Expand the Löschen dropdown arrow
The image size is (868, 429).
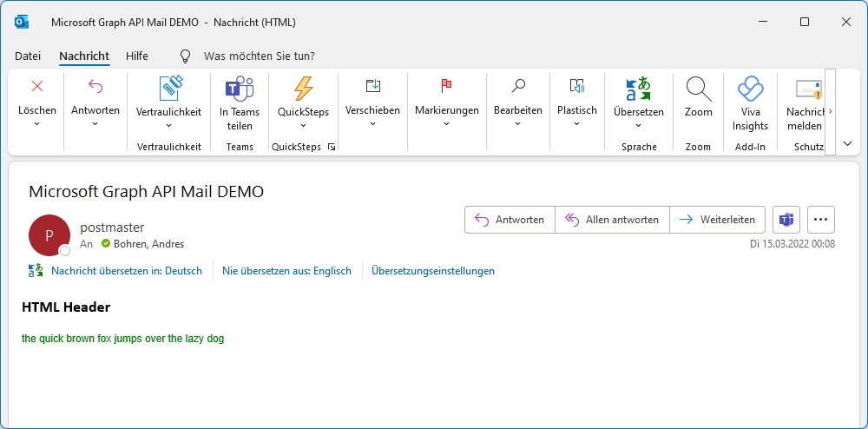37,123
